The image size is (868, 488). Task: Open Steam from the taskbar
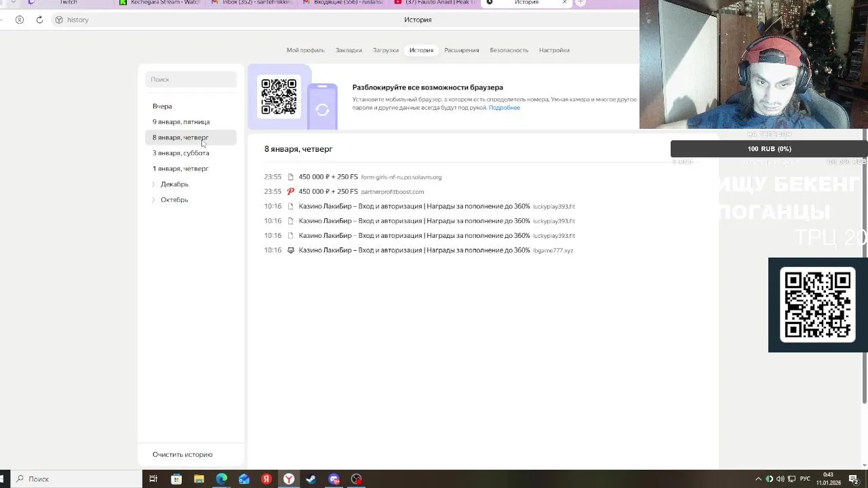[311, 479]
